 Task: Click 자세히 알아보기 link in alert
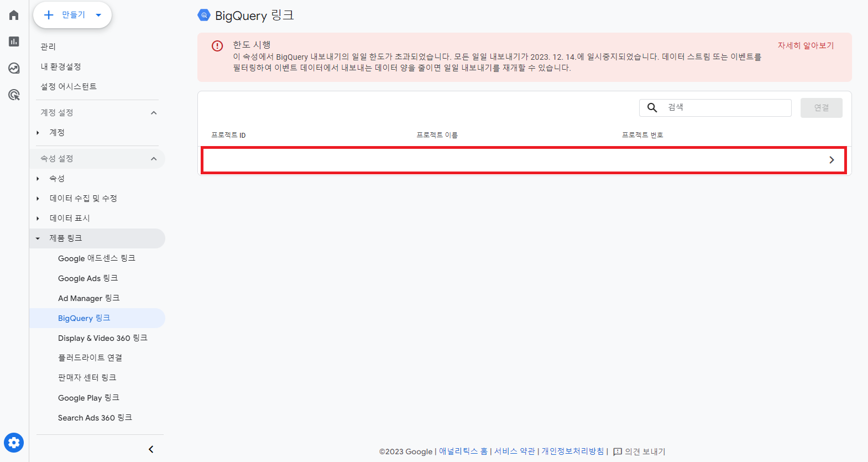(806, 45)
